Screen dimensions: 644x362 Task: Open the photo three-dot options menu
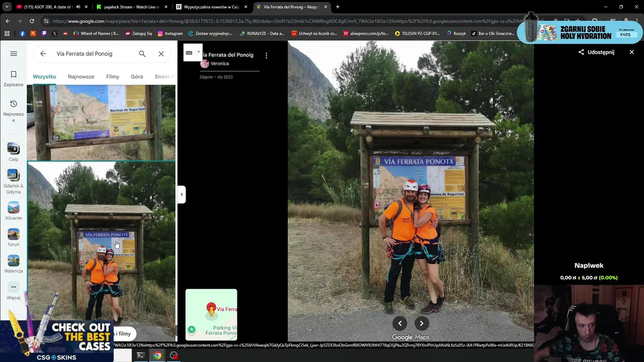click(266, 55)
